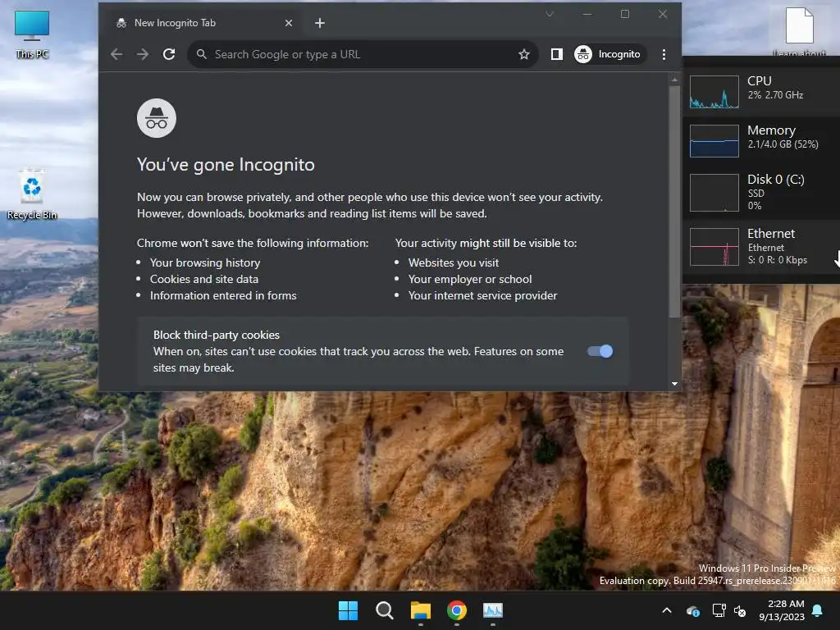Bookmark this tab with the star icon

tap(524, 54)
